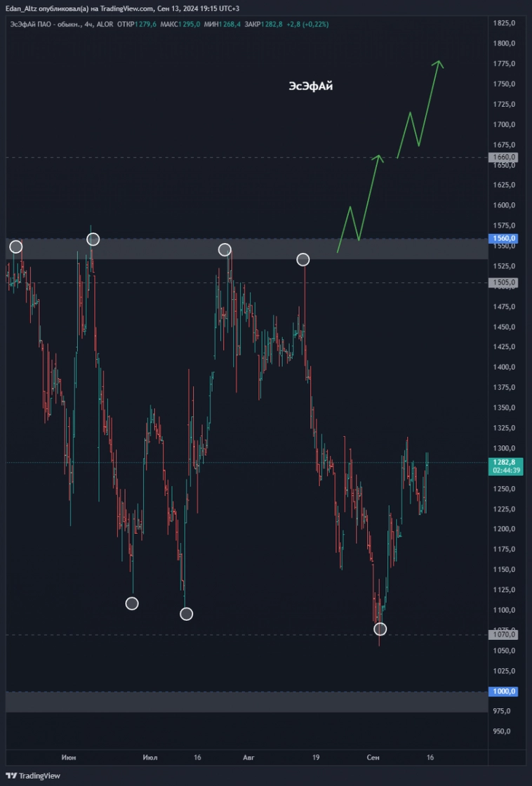Select the circle marker at the chart's far-left top
Screen dimensions: 532x786
(15, 247)
